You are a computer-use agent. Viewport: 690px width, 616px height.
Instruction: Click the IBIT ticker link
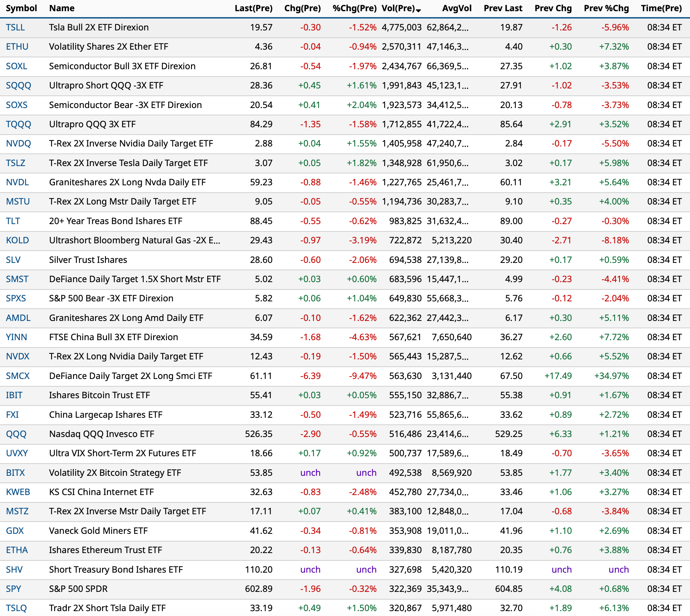click(x=14, y=395)
